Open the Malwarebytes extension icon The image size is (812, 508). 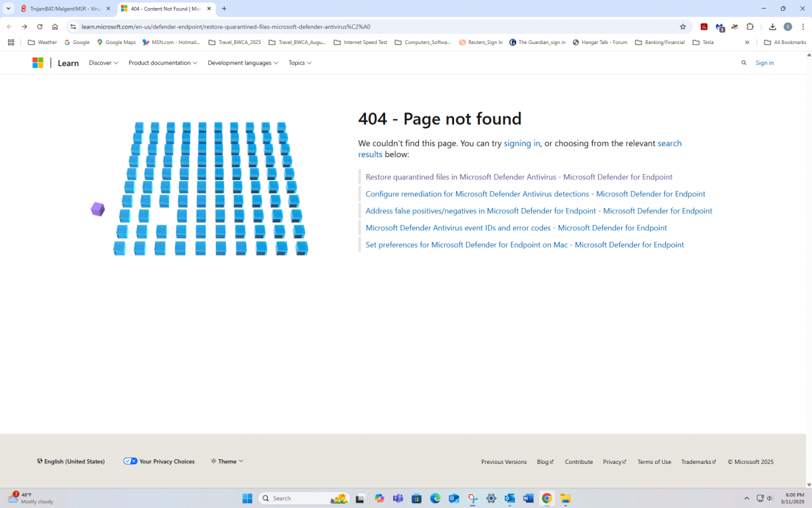click(720, 27)
